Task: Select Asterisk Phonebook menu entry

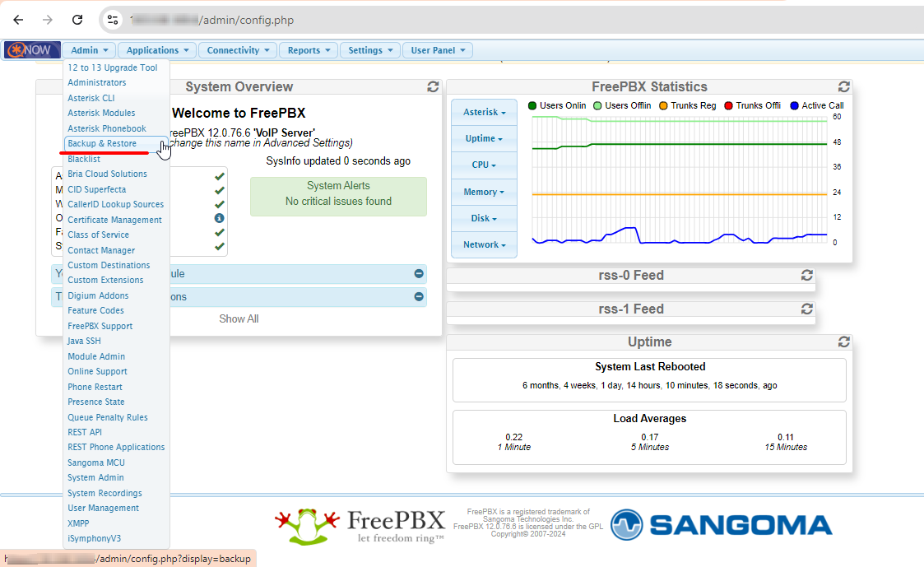Action: click(x=107, y=128)
